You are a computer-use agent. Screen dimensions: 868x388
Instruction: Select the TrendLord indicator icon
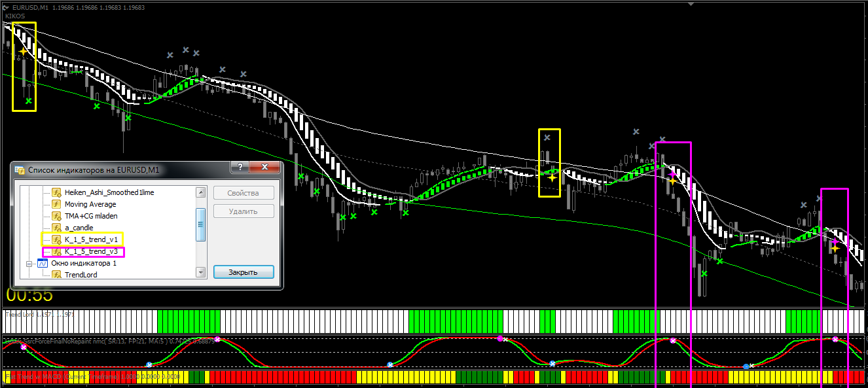(57, 275)
